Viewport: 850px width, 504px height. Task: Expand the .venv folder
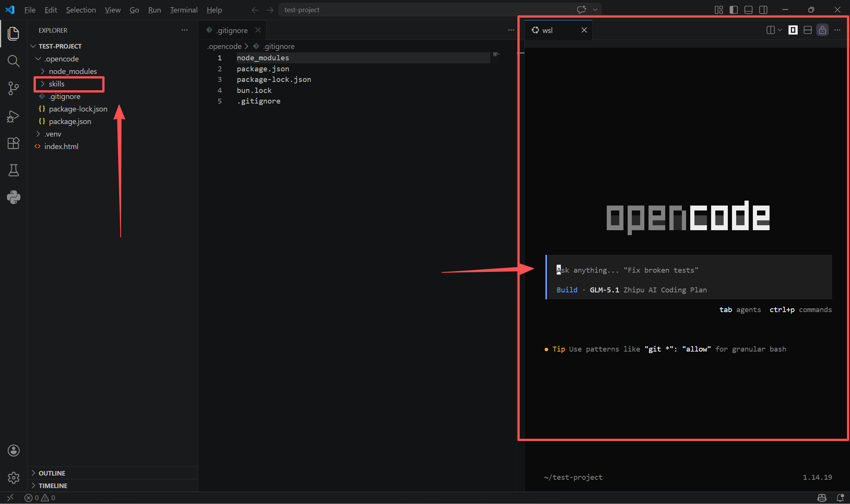[38, 134]
